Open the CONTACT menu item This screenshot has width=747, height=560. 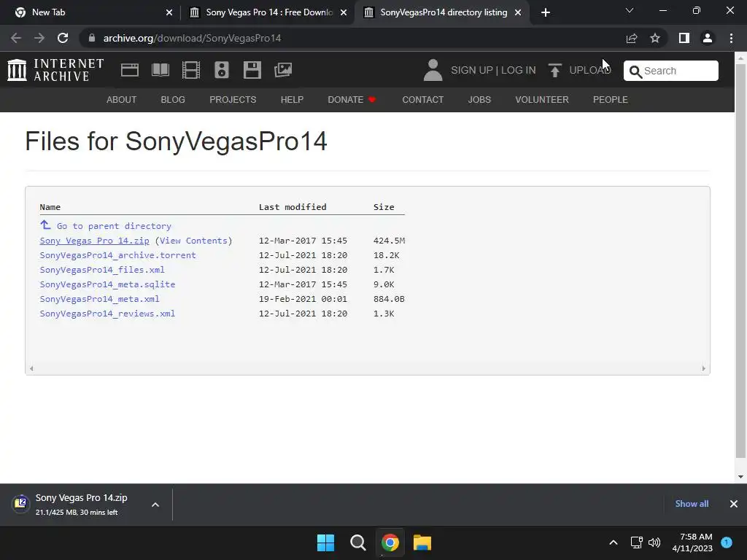pyautogui.click(x=423, y=99)
